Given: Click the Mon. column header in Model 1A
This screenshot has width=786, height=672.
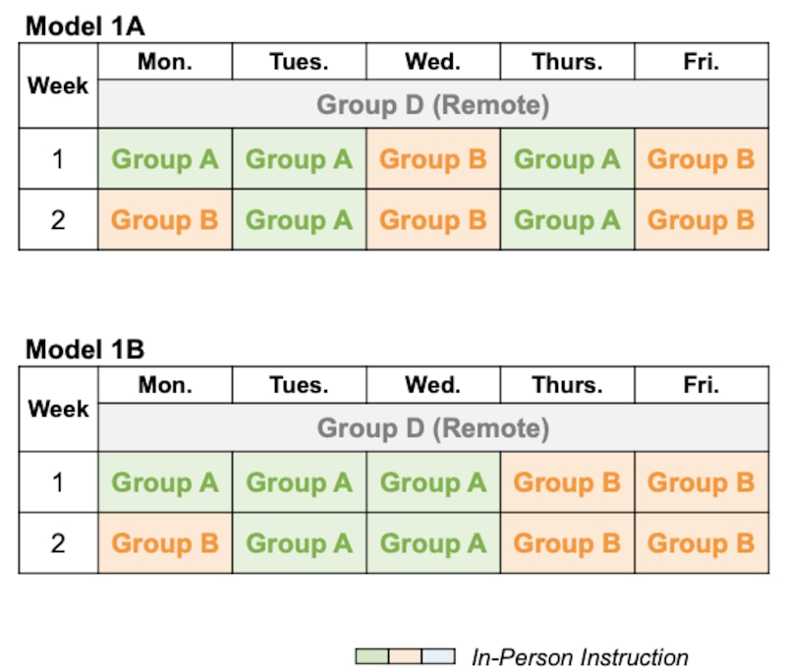Looking at the screenshot, I should point(165,62).
